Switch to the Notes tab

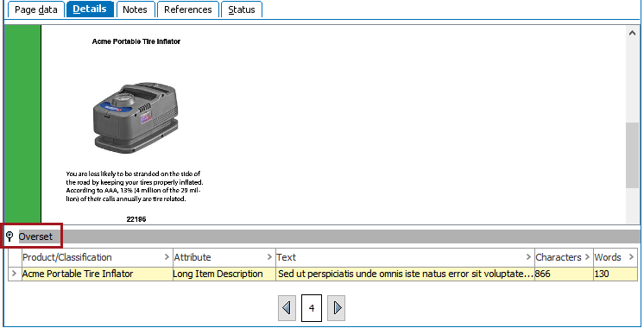[x=136, y=9]
